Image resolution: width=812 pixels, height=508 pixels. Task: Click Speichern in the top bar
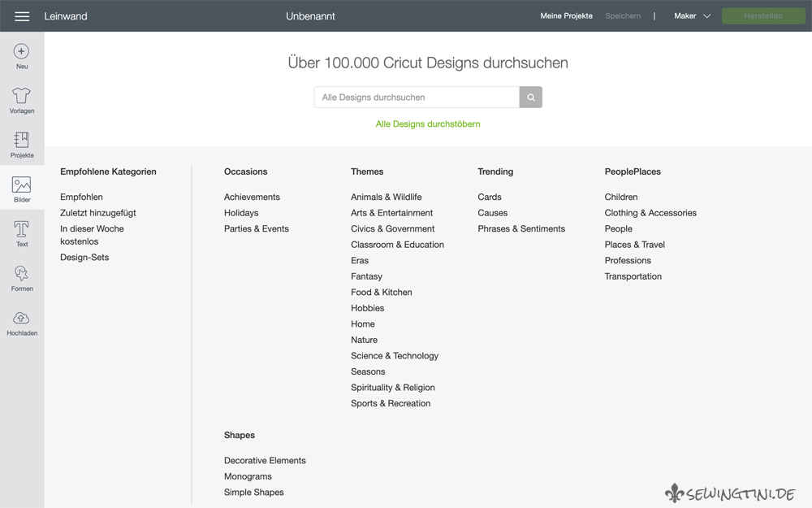pos(623,16)
